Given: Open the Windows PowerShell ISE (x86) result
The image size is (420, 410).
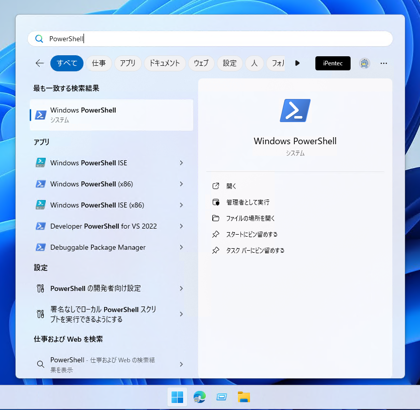Looking at the screenshot, I should (x=111, y=205).
